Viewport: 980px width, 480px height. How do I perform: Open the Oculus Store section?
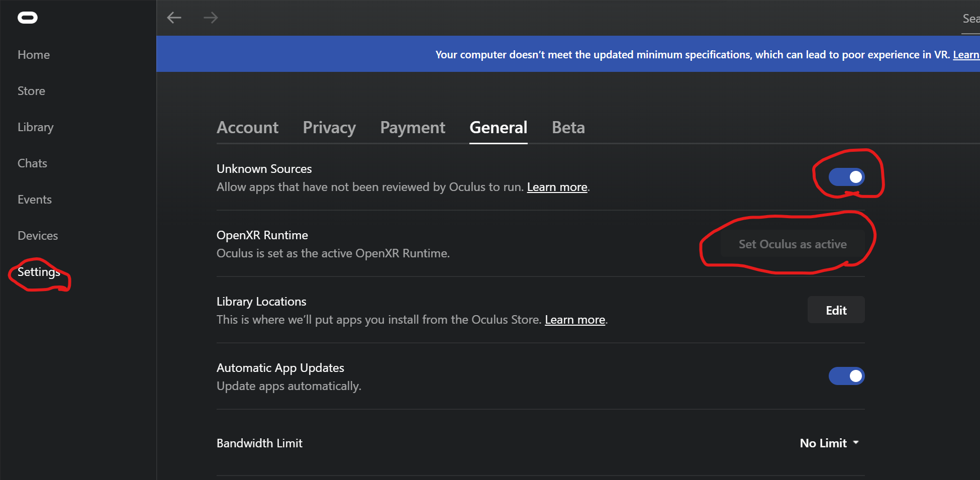tap(31, 90)
